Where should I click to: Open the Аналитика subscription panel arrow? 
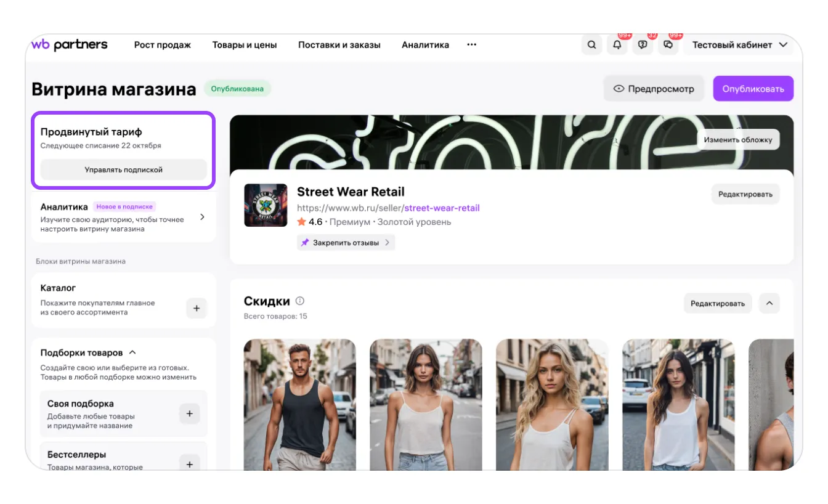coord(202,217)
